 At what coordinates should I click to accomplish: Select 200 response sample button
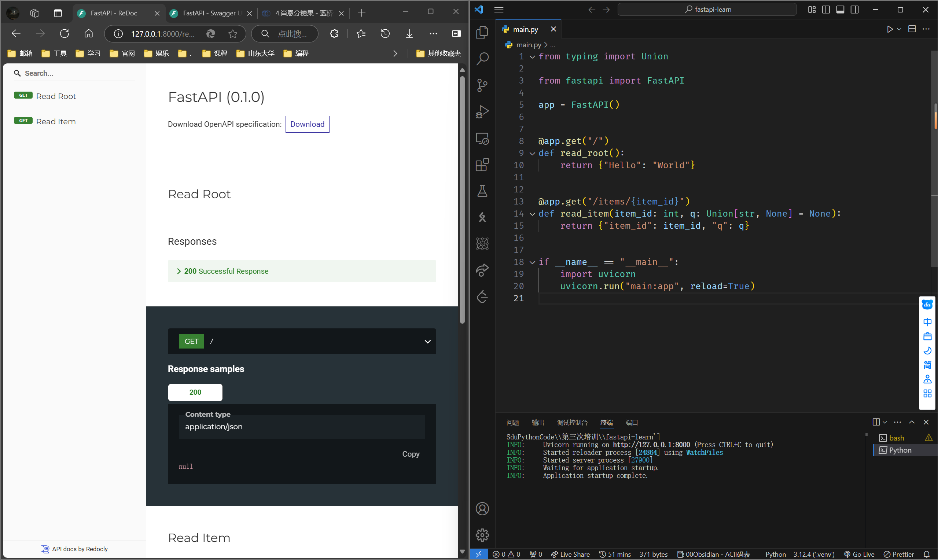click(x=195, y=392)
